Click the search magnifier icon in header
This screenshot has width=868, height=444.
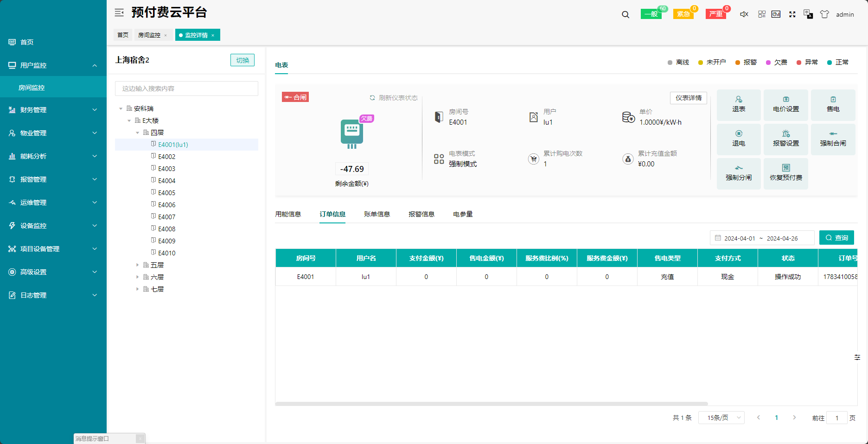pyautogui.click(x=625, y=14)
